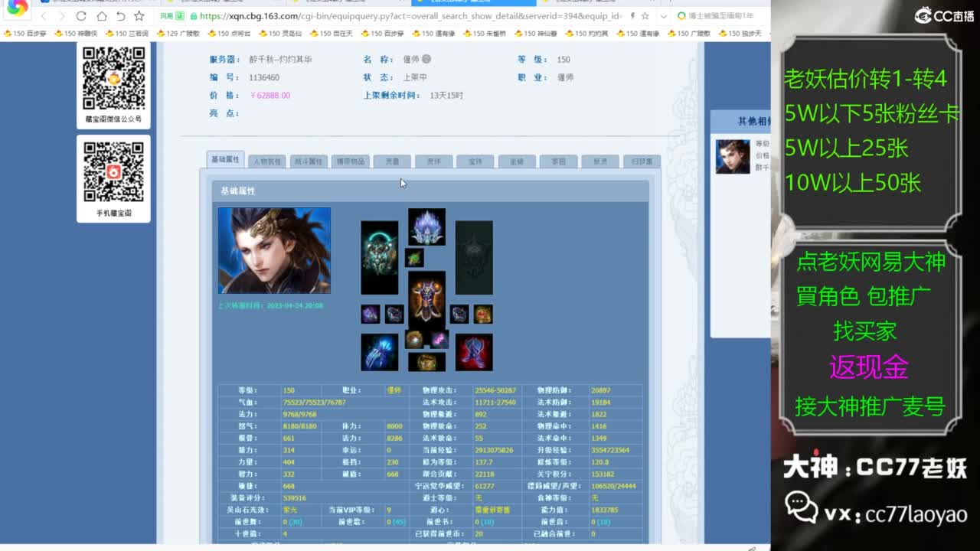
Task: Click the value 1833785 in stats table
Action: click(x=605, y=510)
